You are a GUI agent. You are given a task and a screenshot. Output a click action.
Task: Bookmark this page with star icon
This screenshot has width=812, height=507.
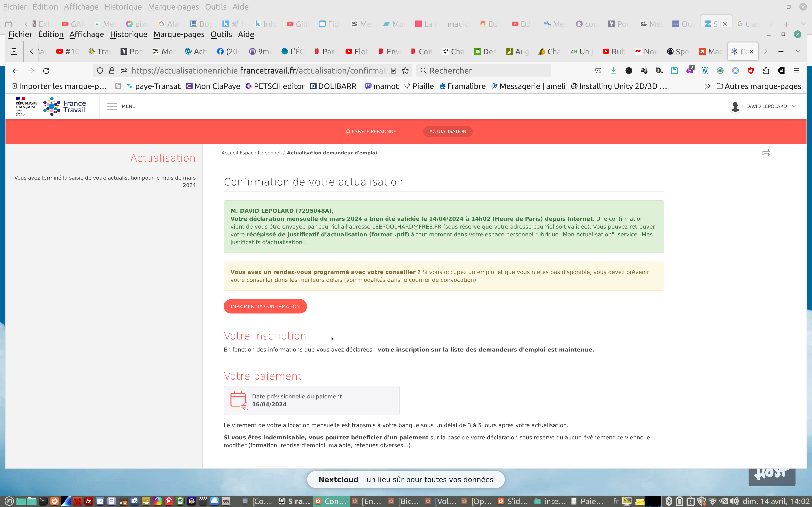405,71
